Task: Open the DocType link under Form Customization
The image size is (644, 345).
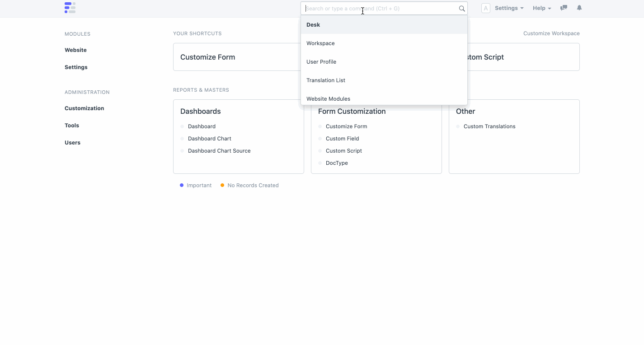Action: [x=337, y=163]
